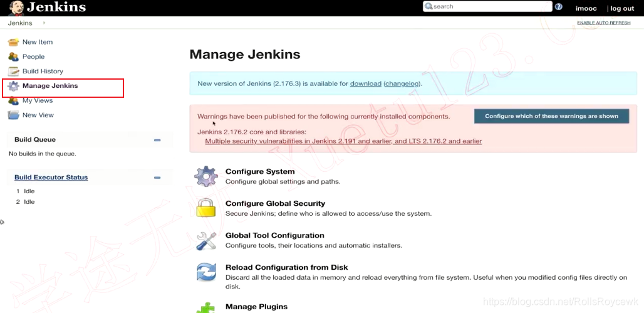644x313 pixels.
Task: Click the Configure System gear icon
Action: 205,176
